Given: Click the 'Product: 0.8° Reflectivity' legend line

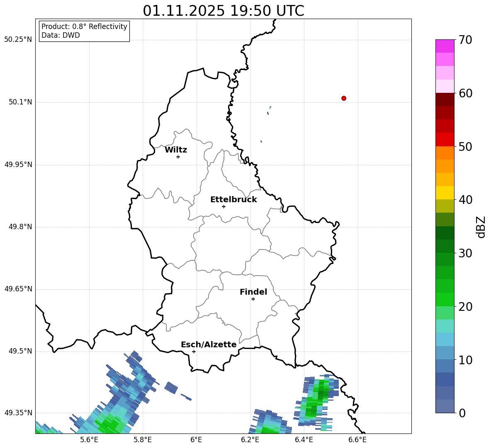Looking at the screenshot, I should [84, 27].
